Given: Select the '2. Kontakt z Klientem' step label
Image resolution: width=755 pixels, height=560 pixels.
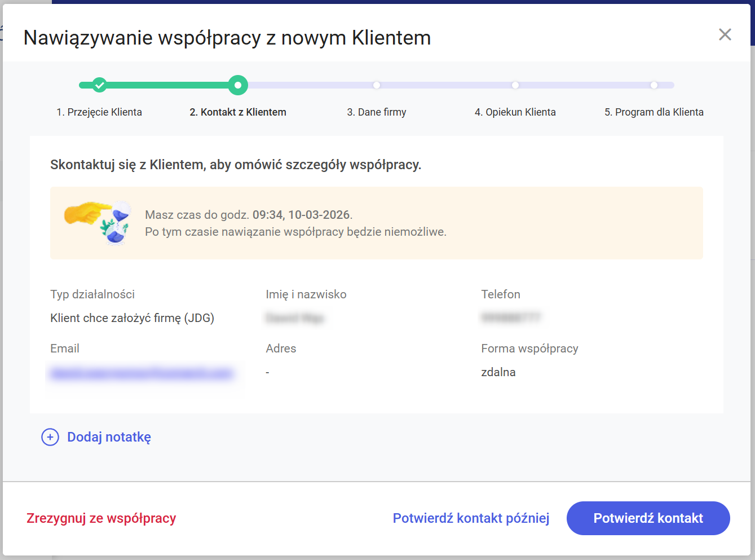Looking at the screenshot, I should pyautogui.click(x=238, y=112).
